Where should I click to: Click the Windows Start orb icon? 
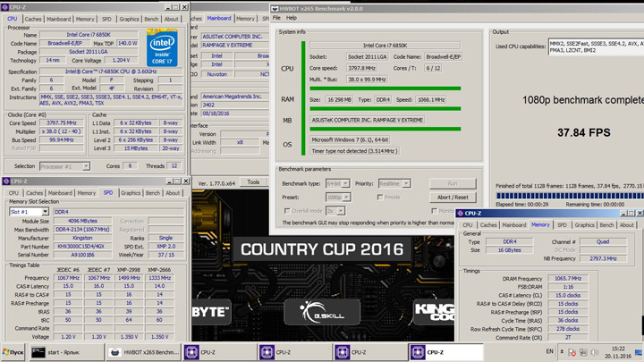tap(5, 352)
